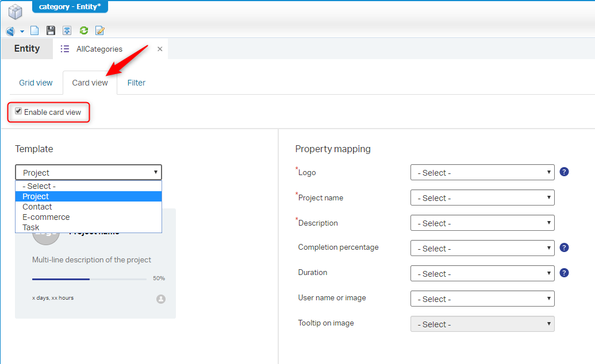Open help icon next to Logo mapping
Image resolution: width=595 pixels, height=364 pixels.
pos(564,172)
